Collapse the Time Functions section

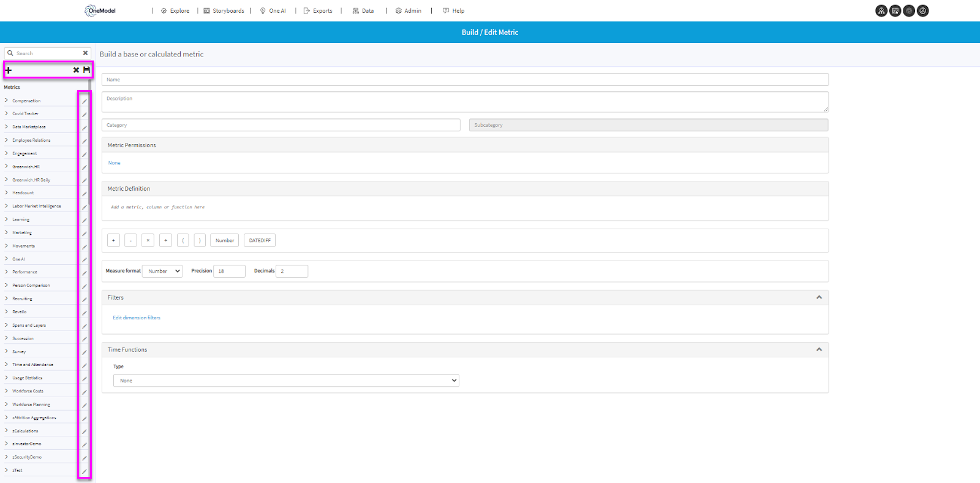(819, 349)
